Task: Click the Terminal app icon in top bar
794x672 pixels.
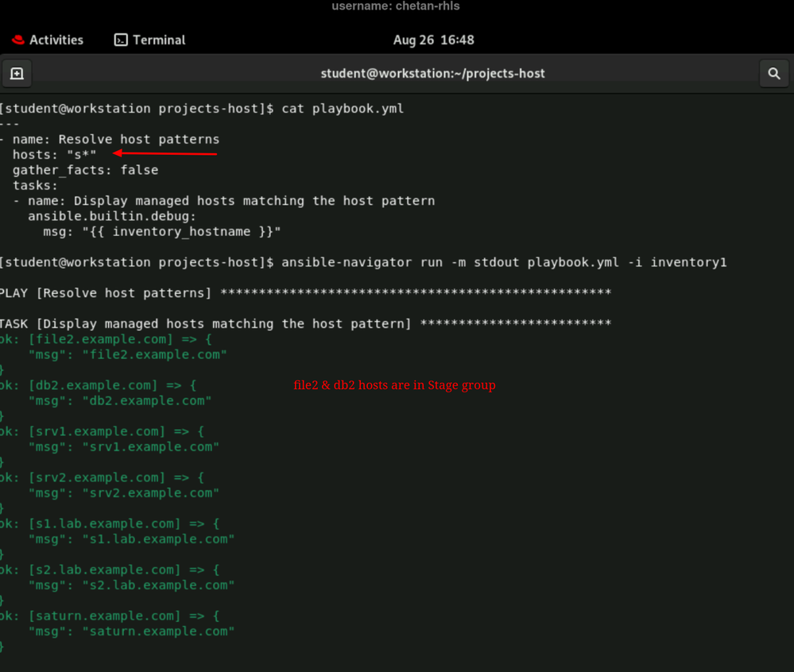Action: pyautogui.click(x=121, y=40)
